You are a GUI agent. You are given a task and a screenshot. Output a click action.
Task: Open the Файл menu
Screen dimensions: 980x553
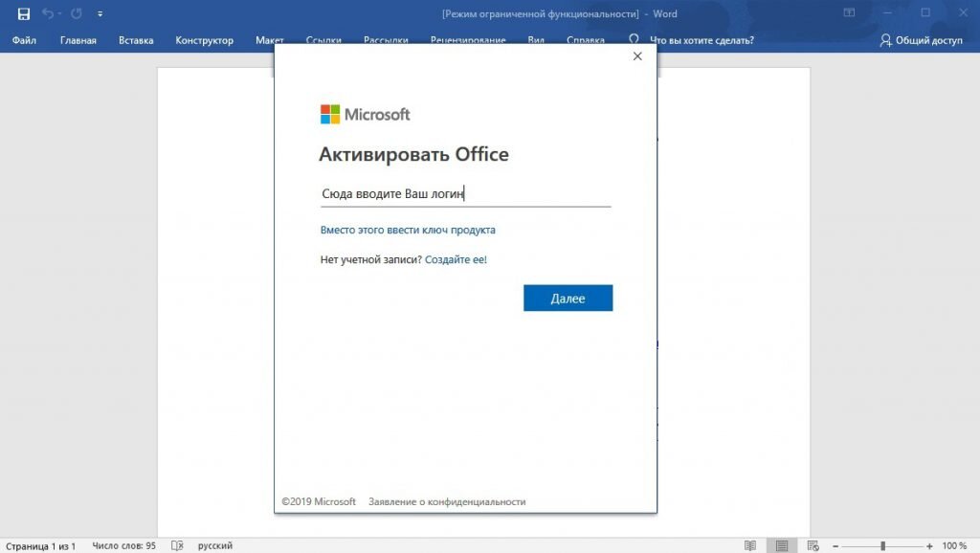[x=24, y=40]
